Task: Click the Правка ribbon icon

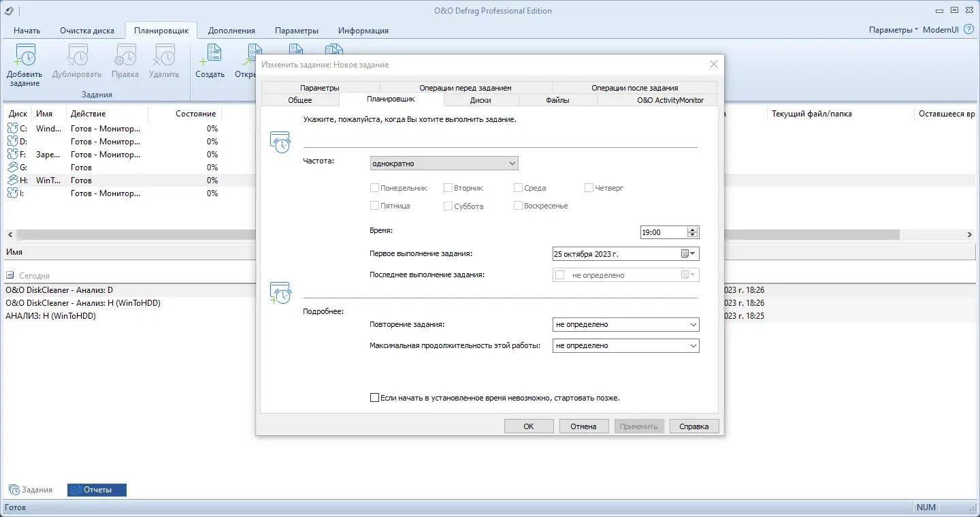Action: tap(125, 56)
